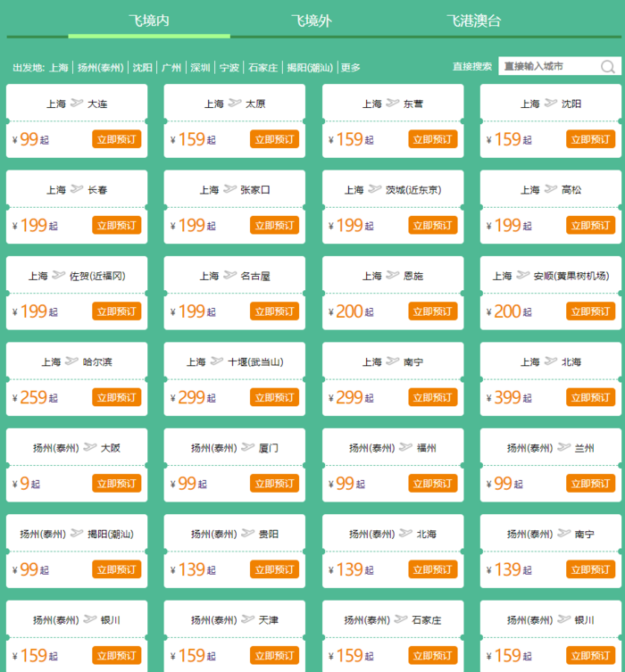Click the magnifier search icon
The image size is (625, 672).
[x=608, y=67]
